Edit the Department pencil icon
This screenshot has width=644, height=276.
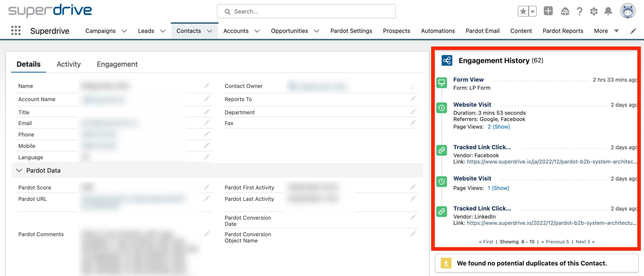(x=413, y=112)
